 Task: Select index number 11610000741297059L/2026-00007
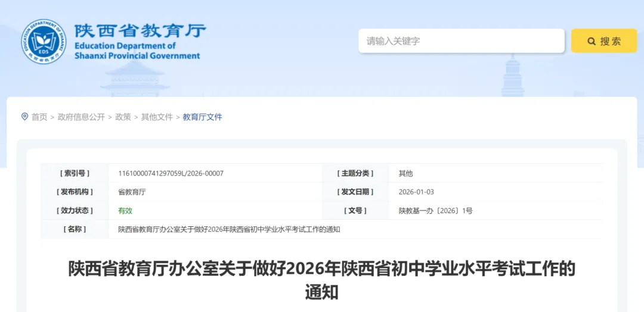(171, 173)
